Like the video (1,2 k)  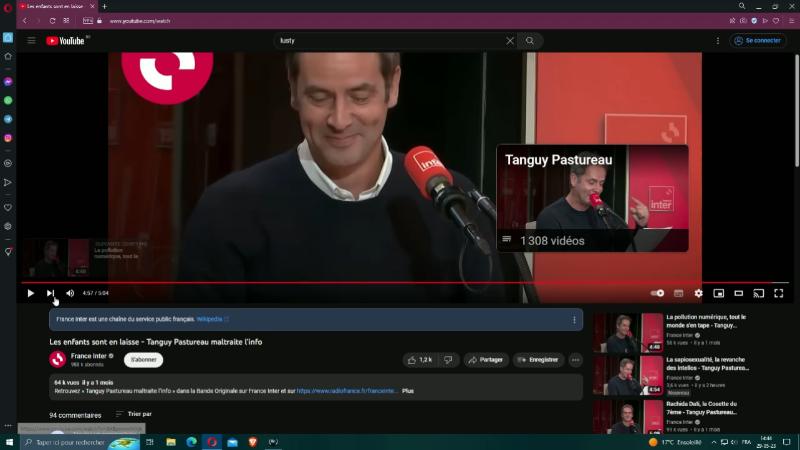point(420,360)
